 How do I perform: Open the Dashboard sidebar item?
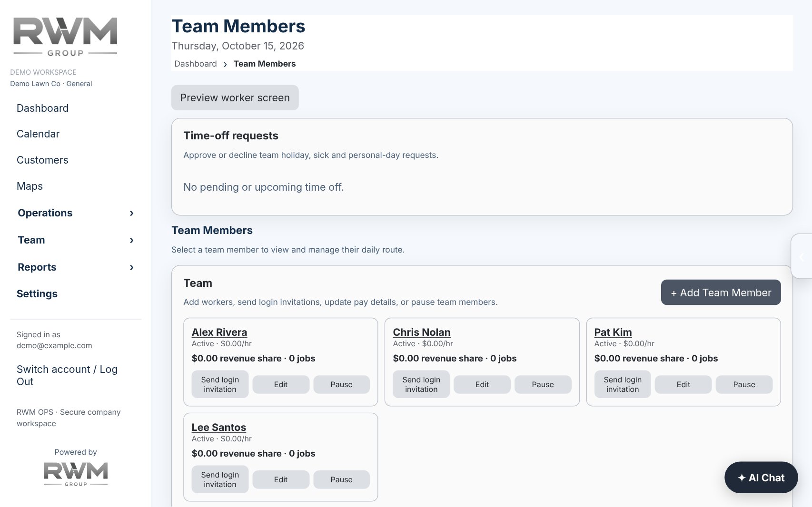[43, 108]
